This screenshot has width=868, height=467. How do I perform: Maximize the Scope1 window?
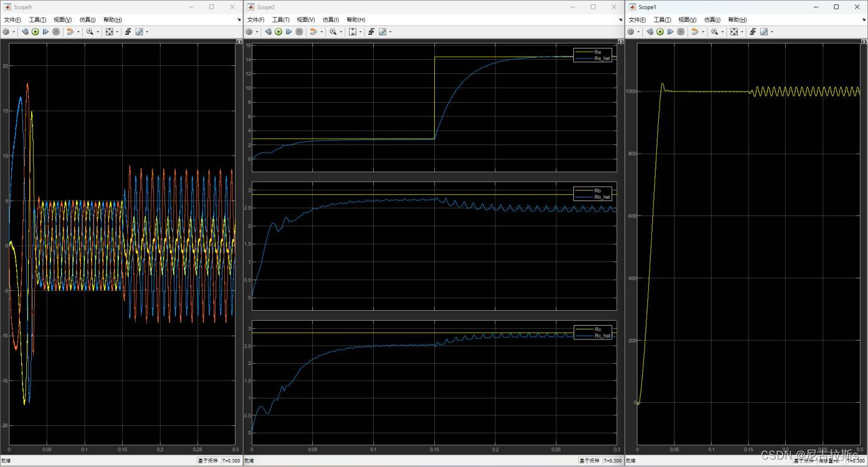pyautogui.click(x=836, y=7)
